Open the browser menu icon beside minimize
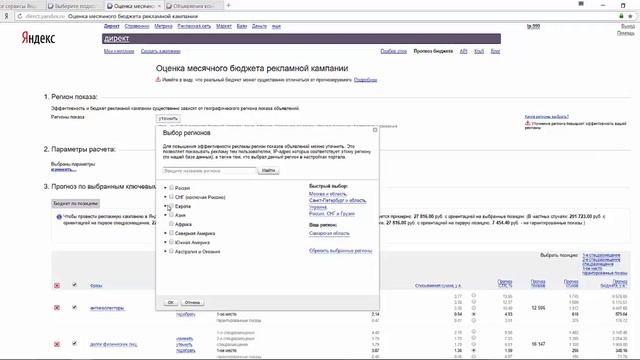Viewport: 640px width, 360px height. (x=581, y=4)
